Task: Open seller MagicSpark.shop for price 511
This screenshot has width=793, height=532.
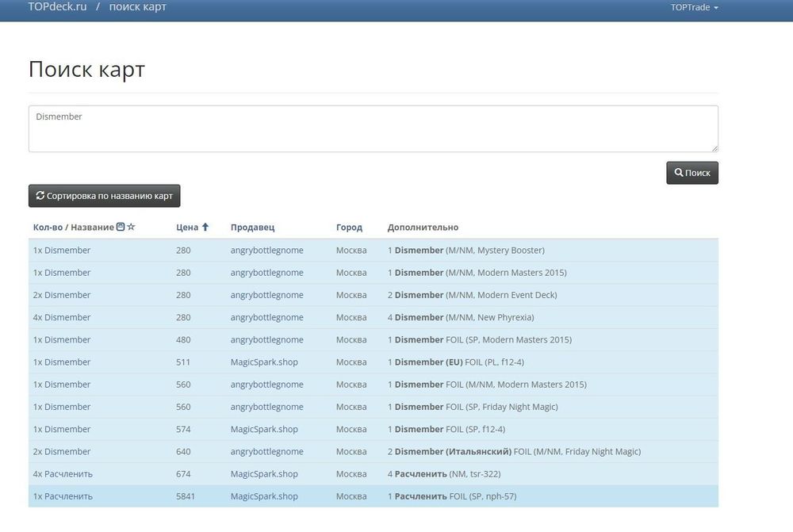Action: click(x=264, y=362)
